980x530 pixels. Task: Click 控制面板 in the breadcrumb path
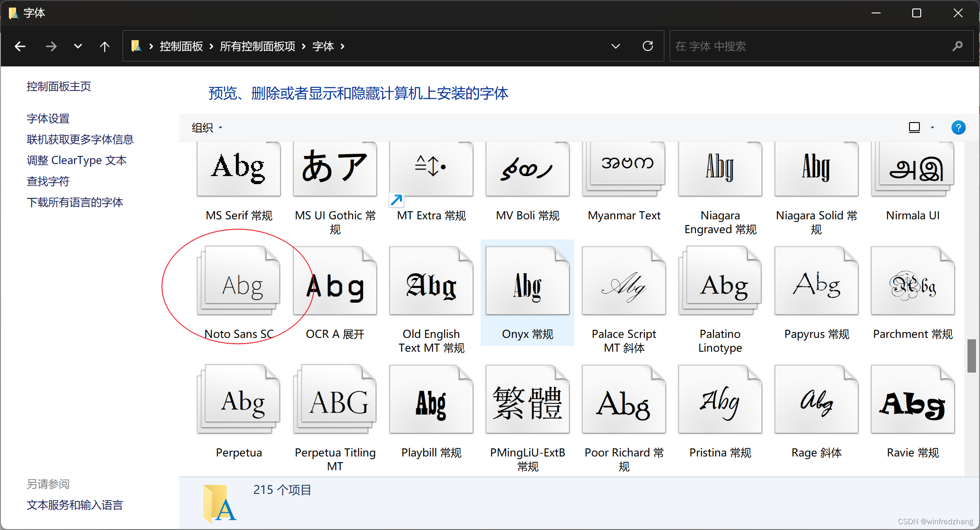(x=181, y=46)
